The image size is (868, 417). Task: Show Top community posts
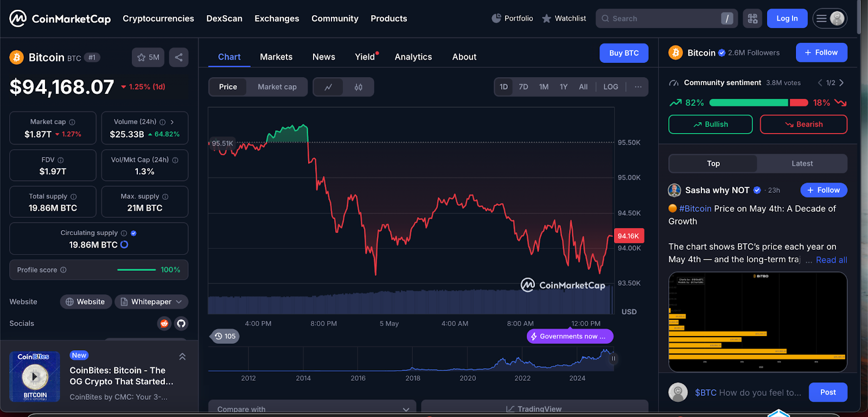713,163
